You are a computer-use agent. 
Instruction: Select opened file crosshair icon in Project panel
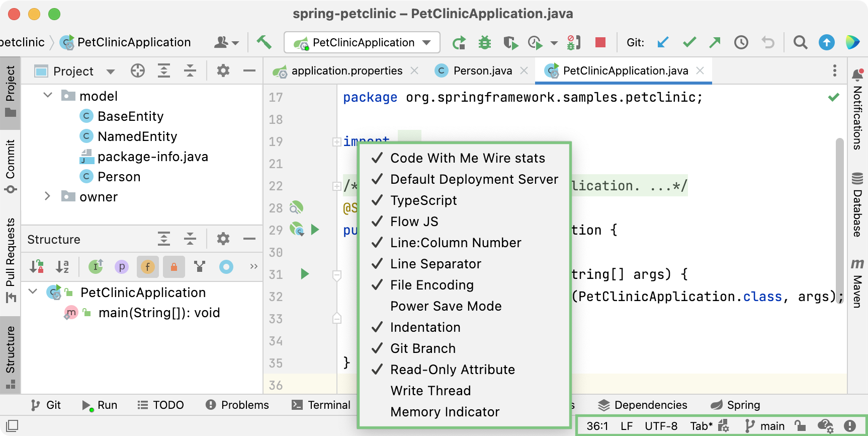(x=138, y=71)
